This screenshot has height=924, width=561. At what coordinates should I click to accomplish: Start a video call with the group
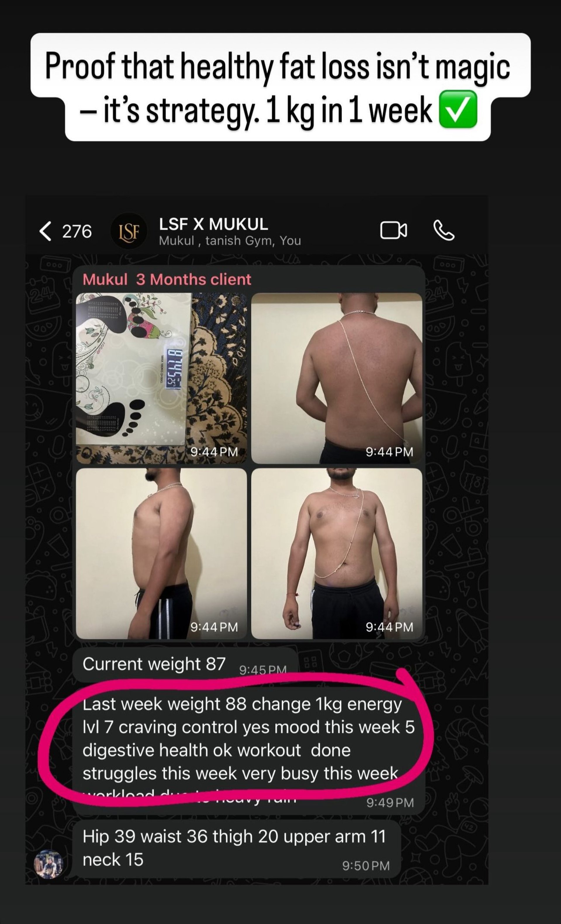[x=393, y=230]
